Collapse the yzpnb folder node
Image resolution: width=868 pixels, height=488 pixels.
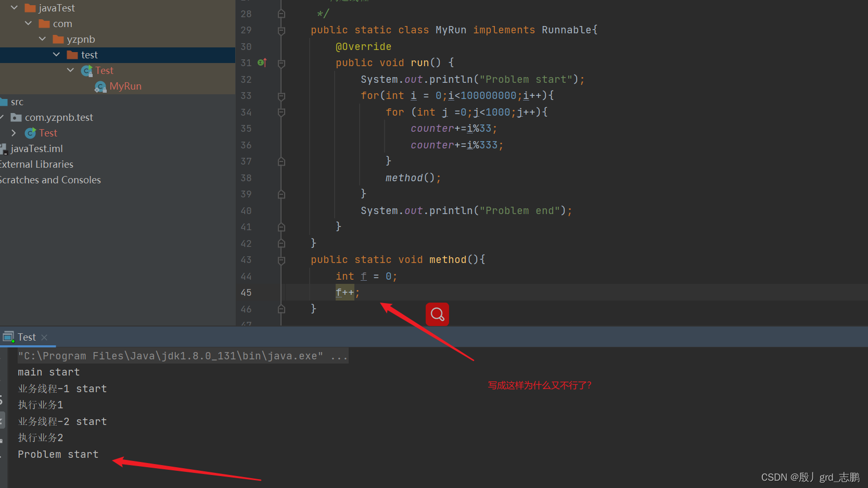(42, 39)
